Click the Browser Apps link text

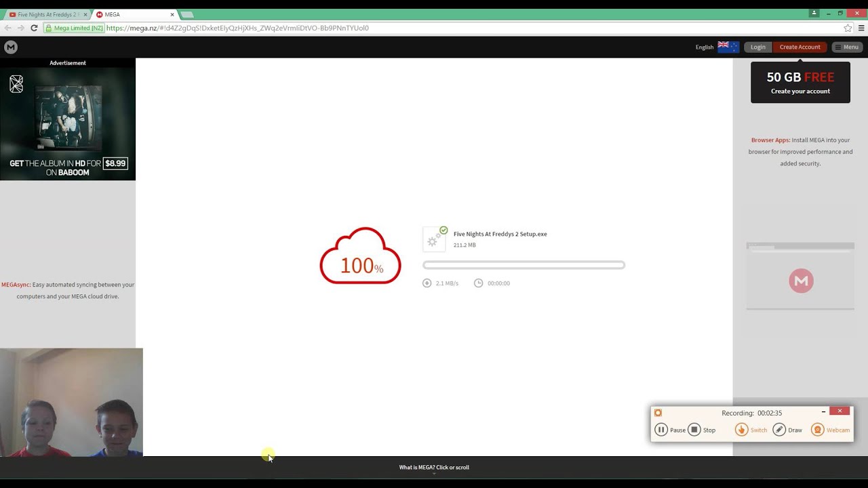770,140
